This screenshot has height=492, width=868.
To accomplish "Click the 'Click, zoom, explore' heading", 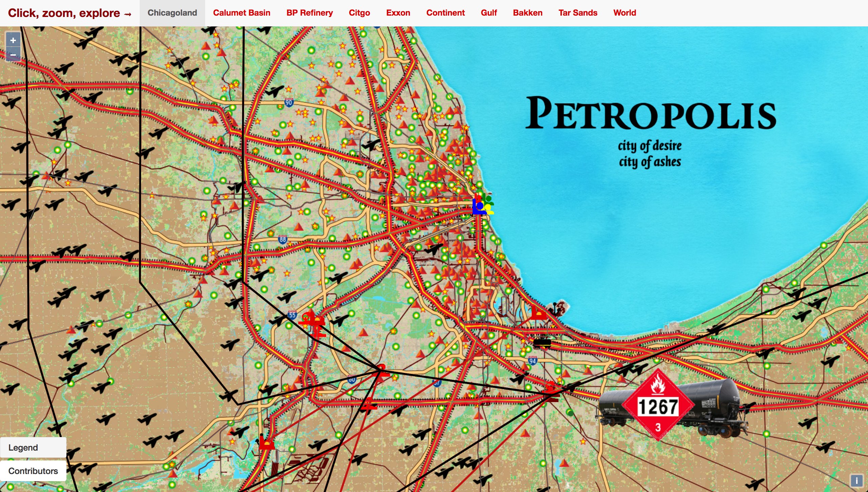I will coord(70,13).
